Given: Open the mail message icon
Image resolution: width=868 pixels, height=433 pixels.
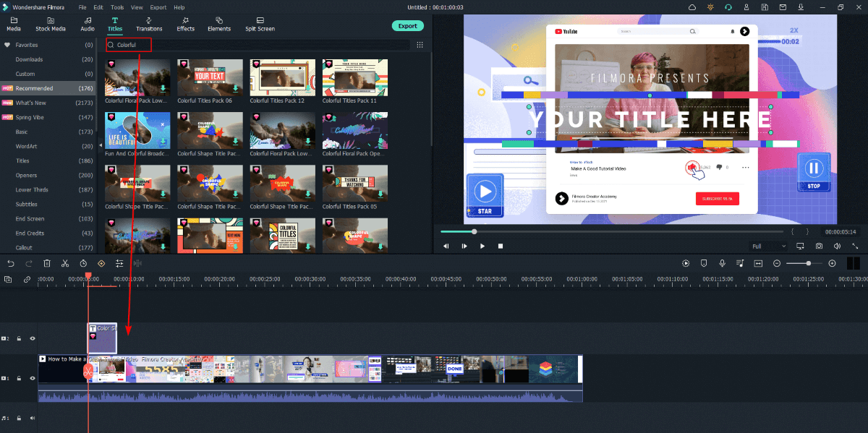Looking at the screenshot, I should pyautogui.click(x=781, y=7).
